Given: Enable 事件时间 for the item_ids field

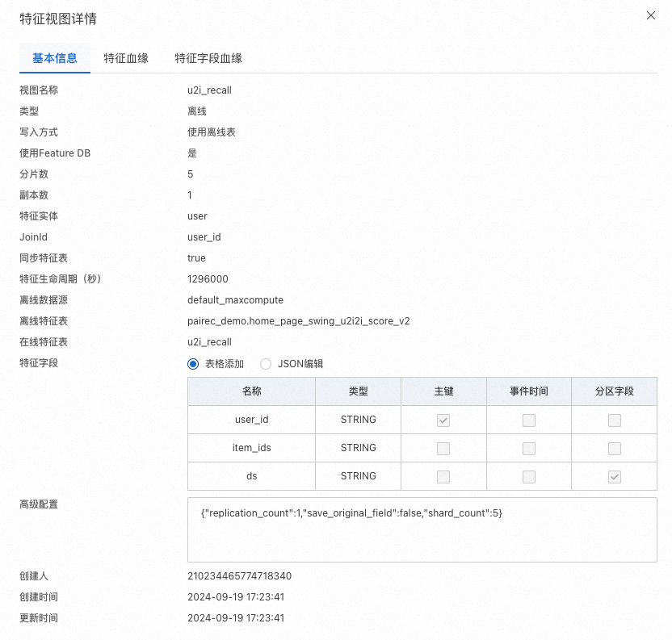Looking at the screenshot, I should click(529, 448).
